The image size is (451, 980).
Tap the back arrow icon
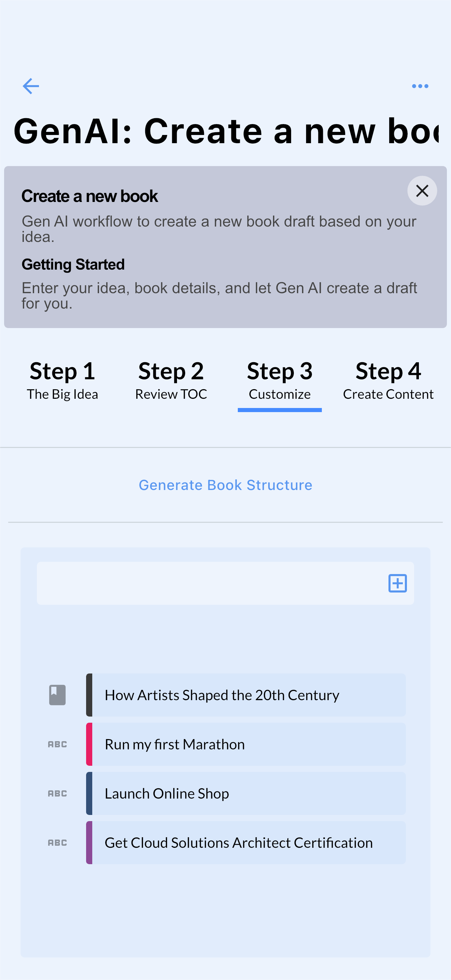tap(31, 86)
